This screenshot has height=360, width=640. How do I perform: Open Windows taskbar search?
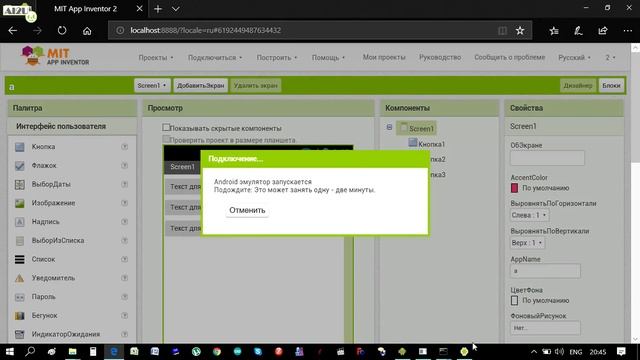pyautogui.click(x=30, y=351)
